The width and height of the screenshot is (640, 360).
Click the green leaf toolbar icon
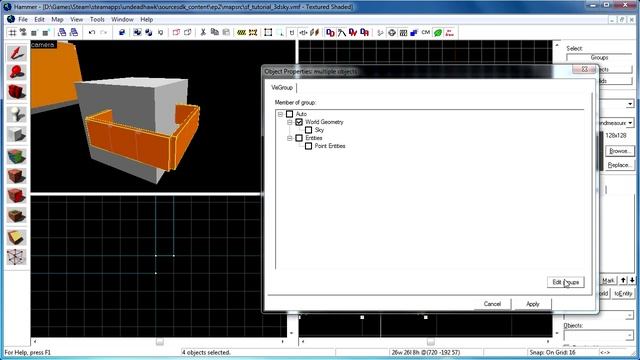(x=438, y=33)
